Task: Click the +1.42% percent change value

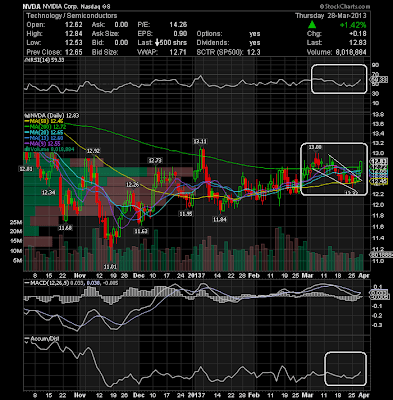Action: click(353, 25)
